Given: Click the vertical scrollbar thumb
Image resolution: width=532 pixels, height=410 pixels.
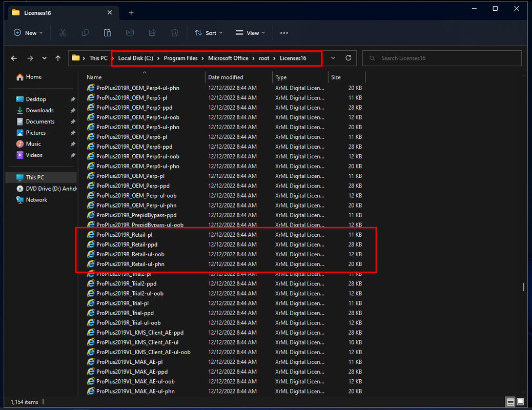Looking at the screenshot, I should pyautogui.click(x=523, y=287).
